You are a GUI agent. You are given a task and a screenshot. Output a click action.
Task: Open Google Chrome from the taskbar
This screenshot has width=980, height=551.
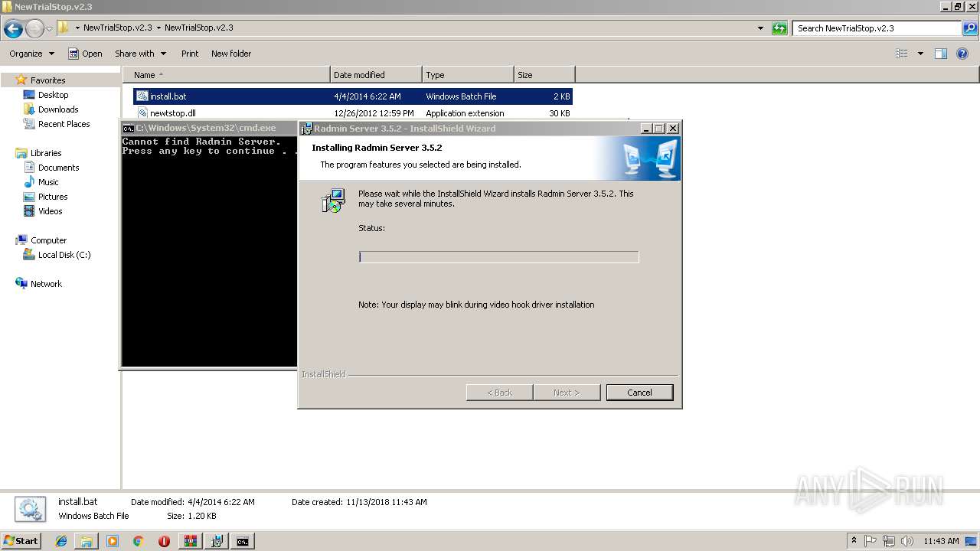[x=138, y=541]
